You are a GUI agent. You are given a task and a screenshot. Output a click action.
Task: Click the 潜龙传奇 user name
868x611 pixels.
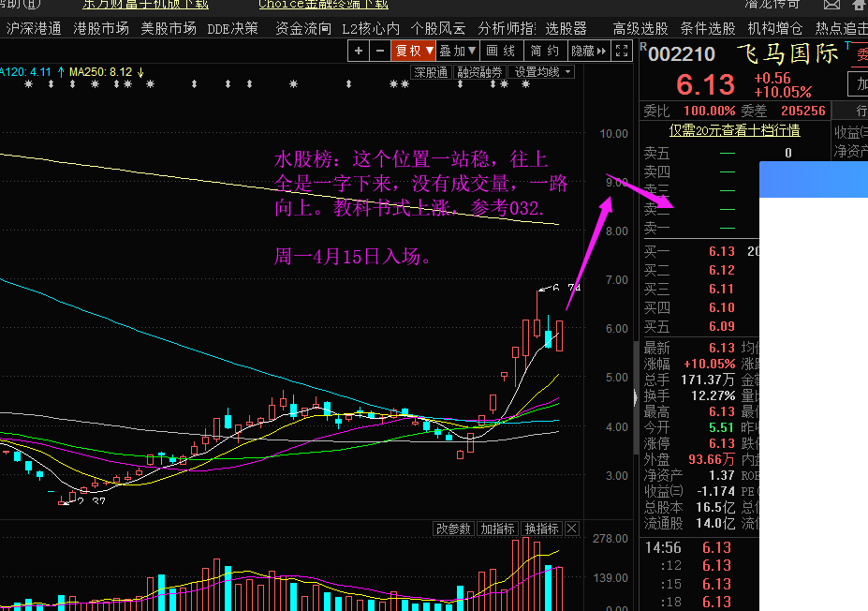tap(772, 5)
